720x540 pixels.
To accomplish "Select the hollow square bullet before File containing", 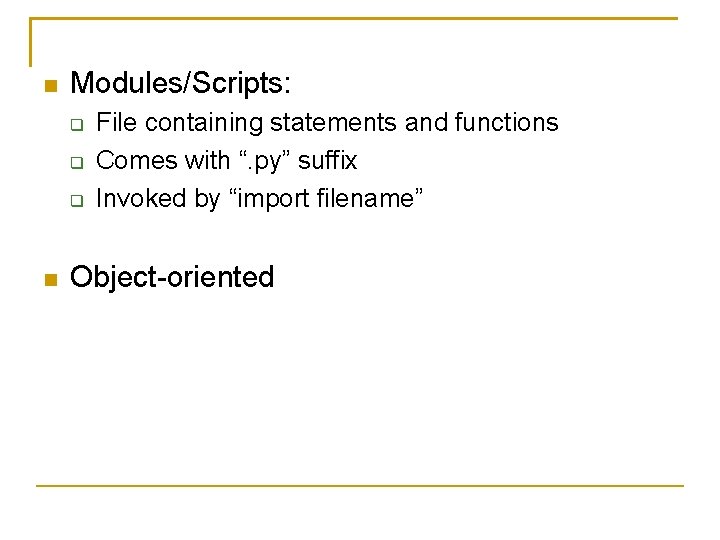I will pyautogui.click(x=77, y=124).
